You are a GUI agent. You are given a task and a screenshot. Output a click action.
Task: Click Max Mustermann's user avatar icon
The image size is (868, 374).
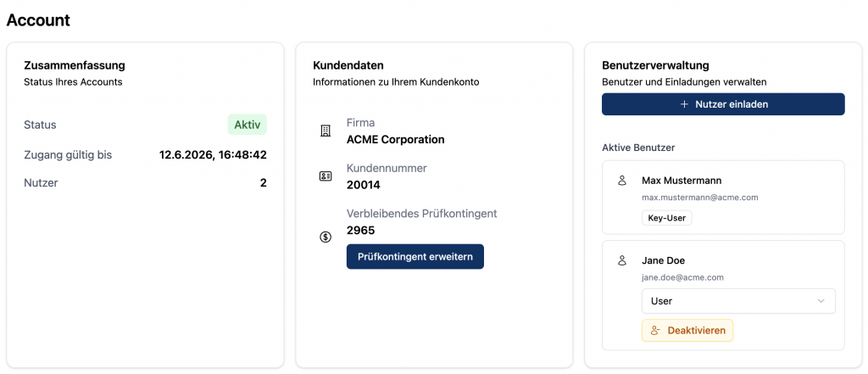pyautogui.click(x=621, y=181)
